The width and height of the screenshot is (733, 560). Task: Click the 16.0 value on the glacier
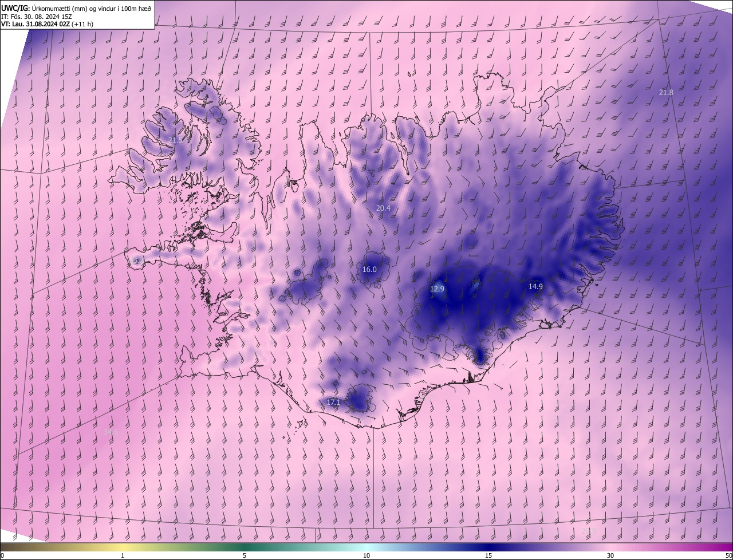369,270
